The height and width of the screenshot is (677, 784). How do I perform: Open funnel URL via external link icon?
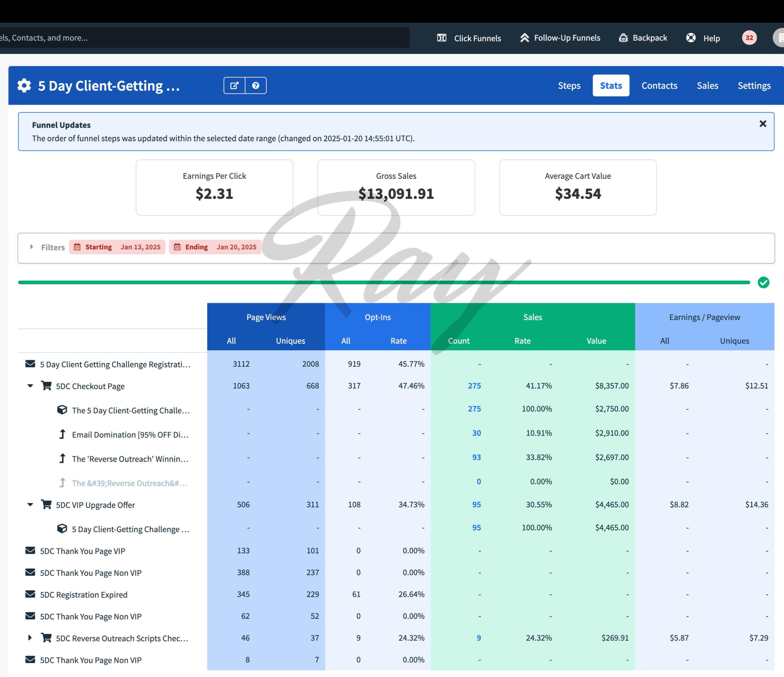[x=234, y=85]
